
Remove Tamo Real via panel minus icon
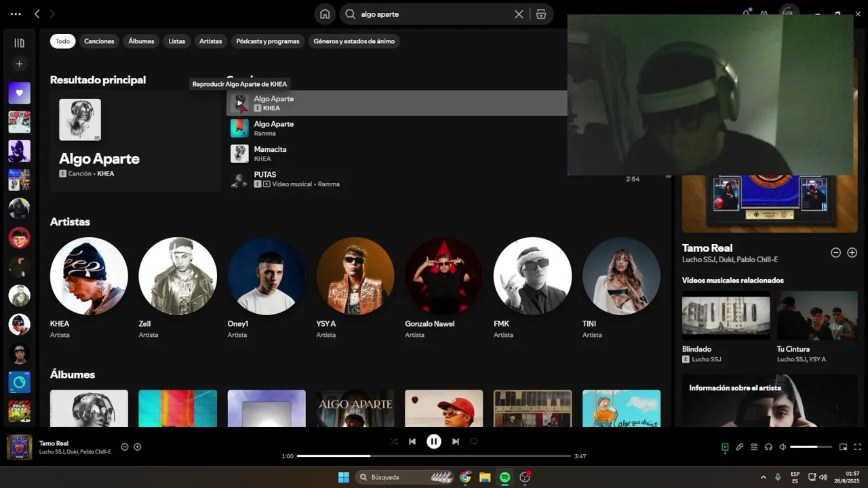(836, 252)
